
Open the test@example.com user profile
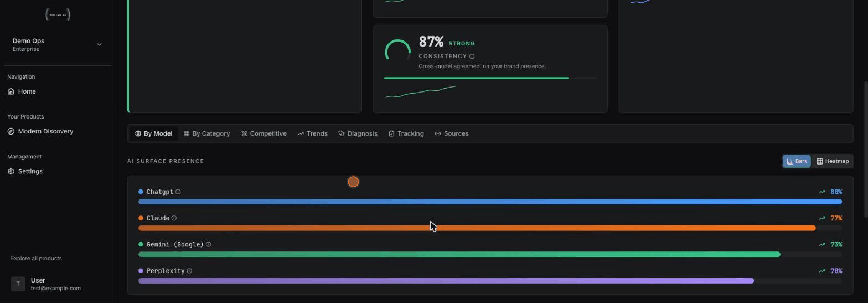click(x=58, y=284)
